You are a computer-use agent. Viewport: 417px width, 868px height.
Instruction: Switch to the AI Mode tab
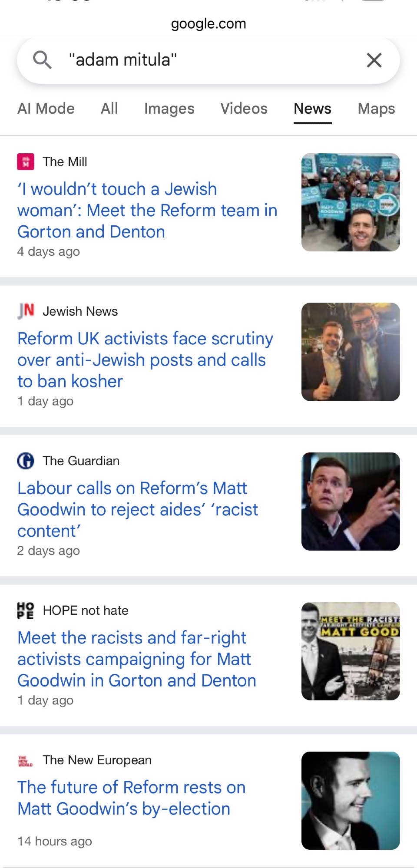(x=46, y=109)
